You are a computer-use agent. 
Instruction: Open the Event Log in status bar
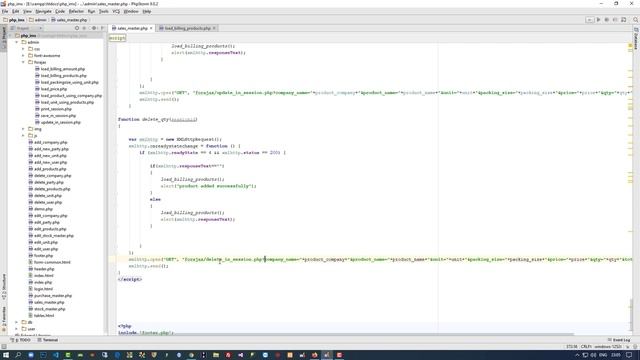click(x=619, y=340)
